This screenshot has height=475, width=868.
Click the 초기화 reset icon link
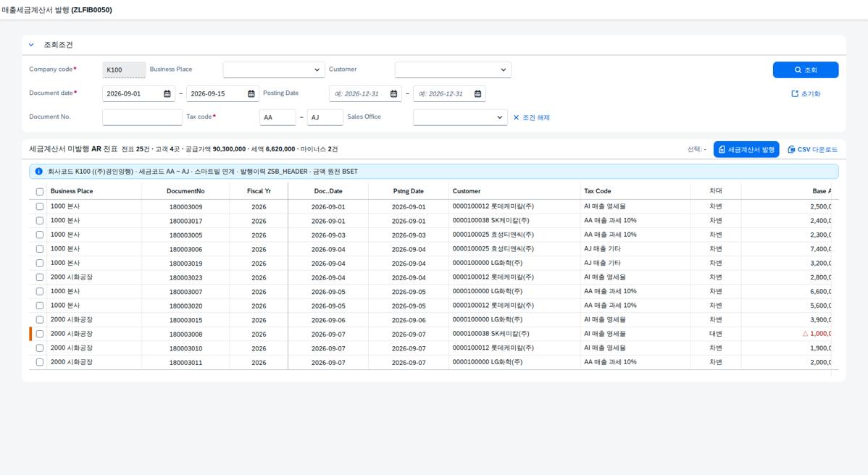point(795,94)
